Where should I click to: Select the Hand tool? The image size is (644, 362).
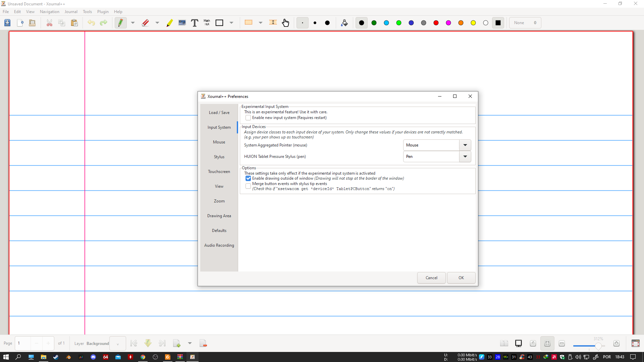(x=285, y=23)
